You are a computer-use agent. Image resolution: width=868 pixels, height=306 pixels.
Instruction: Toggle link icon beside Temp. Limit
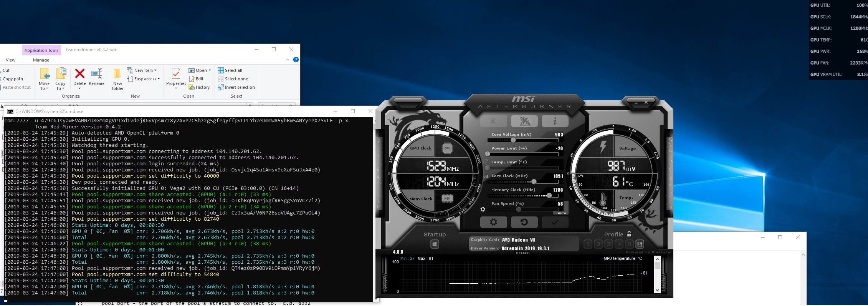click(486, 162)
